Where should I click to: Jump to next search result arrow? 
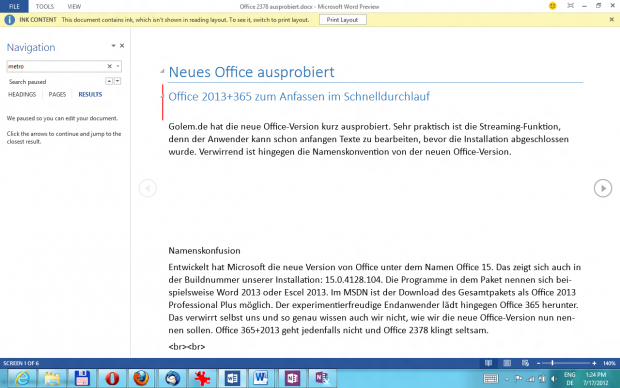tap(117, 81)
